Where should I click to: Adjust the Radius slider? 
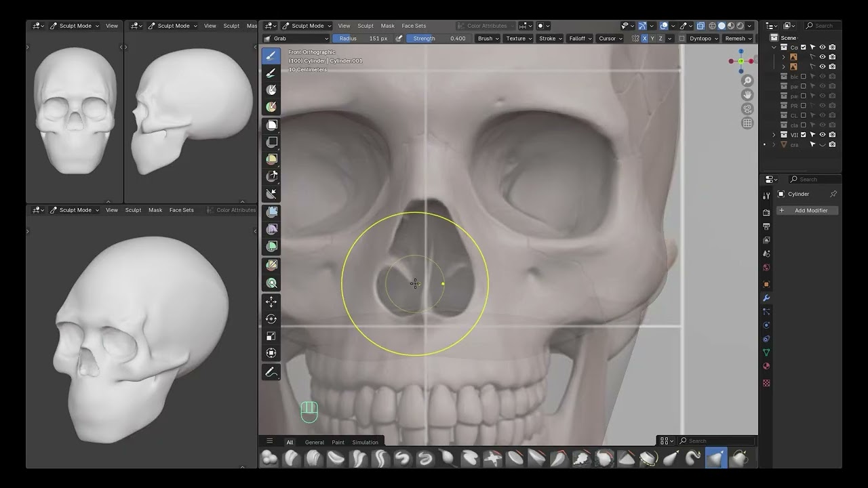click(x=362, y=39)
